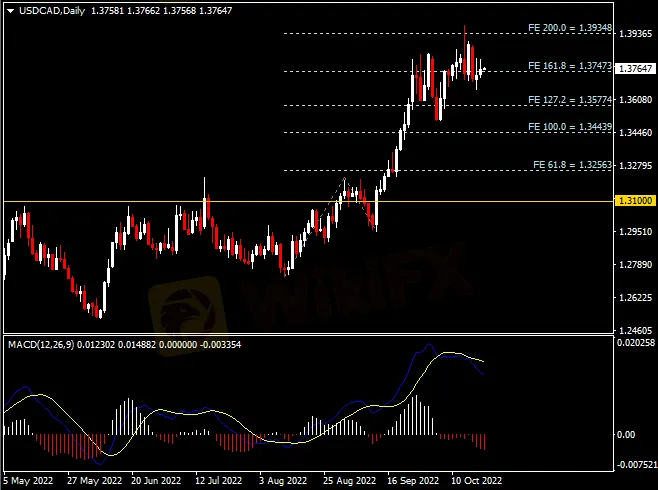Click the FE 127.2 = 1.35774 label
The image size is (658, 490).
pos(569,99)
